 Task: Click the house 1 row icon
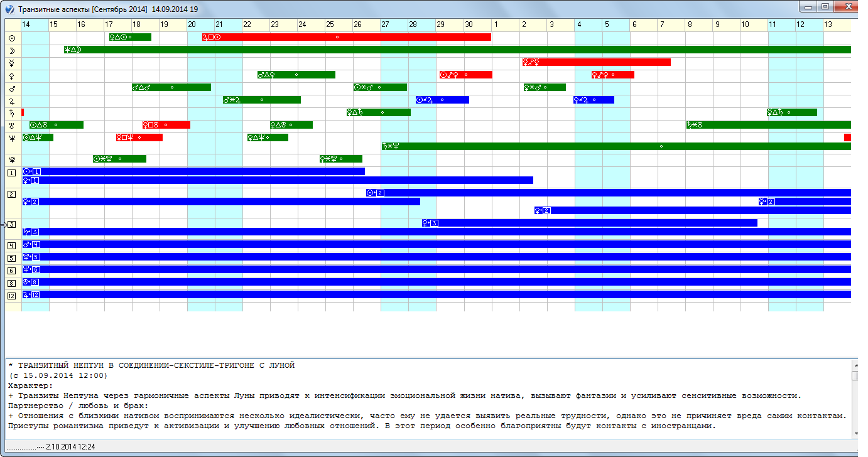pos(11,173)
